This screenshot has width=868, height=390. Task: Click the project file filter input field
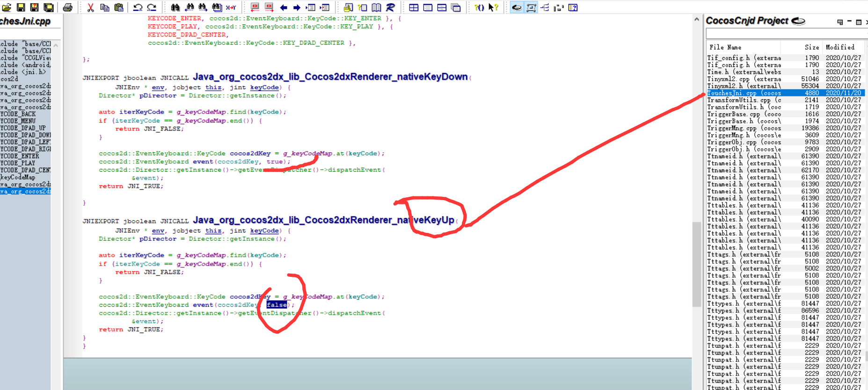tap(786, 33)
